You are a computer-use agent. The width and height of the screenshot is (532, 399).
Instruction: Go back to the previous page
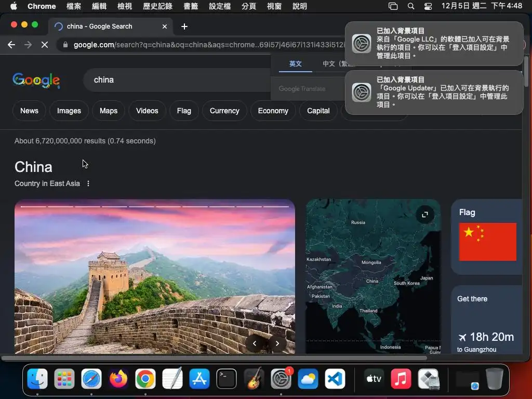(11, 45)
